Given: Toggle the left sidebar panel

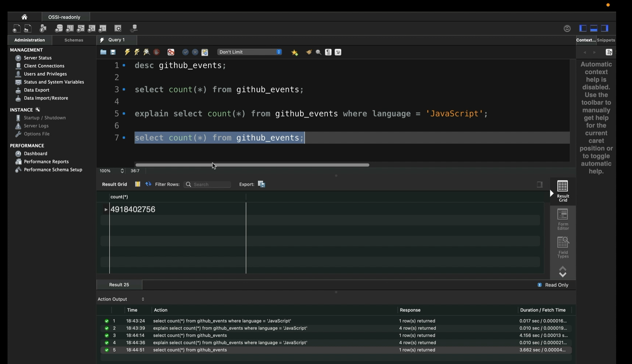Looking at the screenshot, I should (583, 28).
